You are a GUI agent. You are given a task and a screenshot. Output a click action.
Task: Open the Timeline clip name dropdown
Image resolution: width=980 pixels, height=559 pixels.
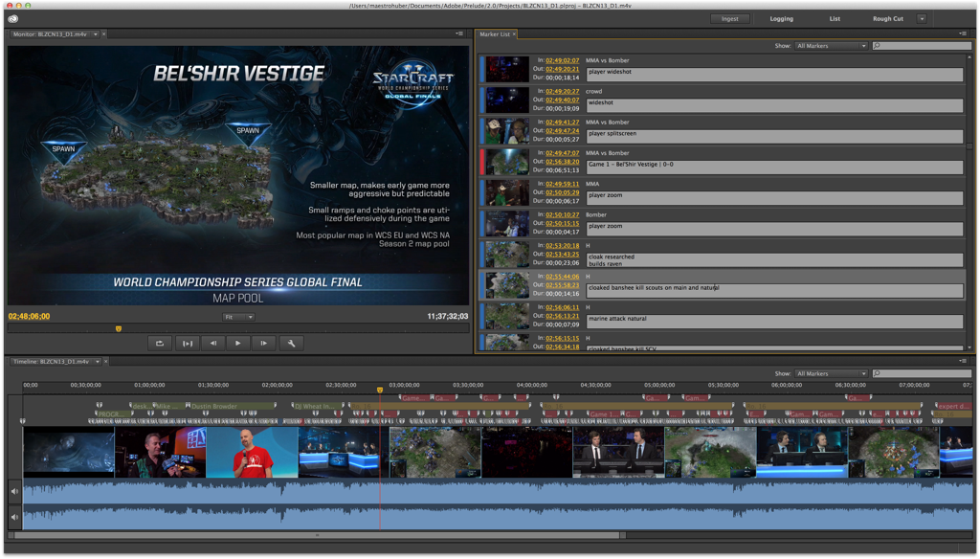click(x=98, y=362)
